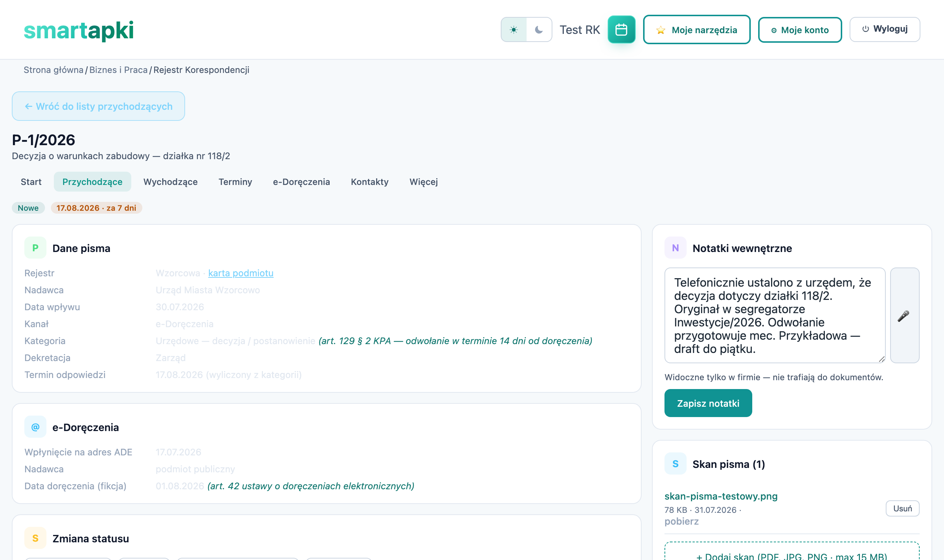The width and height of the screenshot is (944, 560).
Task: Switch to the Wychodzące tab
Action: (170, 182)
